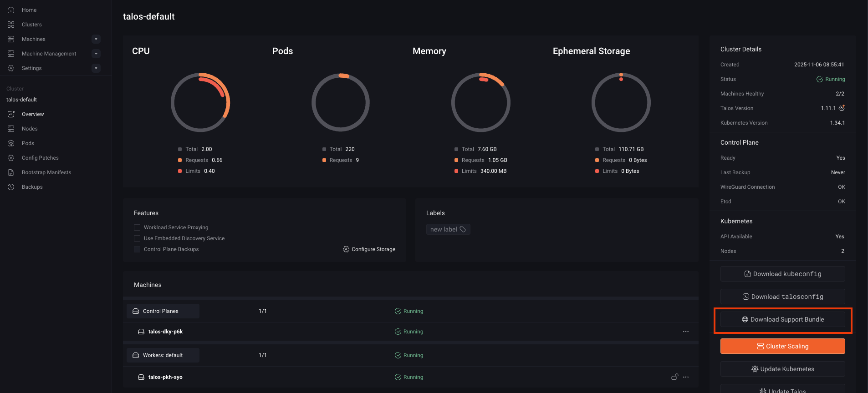Click the Backups history icon
The width and height of the screenshot is (868, 393).
pos(11,187)
